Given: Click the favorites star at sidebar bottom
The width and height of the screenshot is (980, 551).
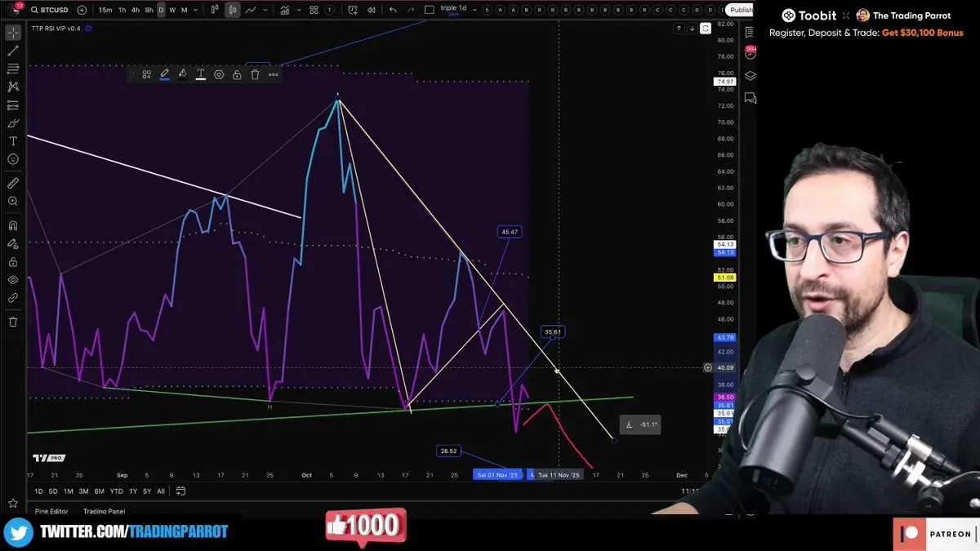Looking at the screenshot, I should (13, 503).
